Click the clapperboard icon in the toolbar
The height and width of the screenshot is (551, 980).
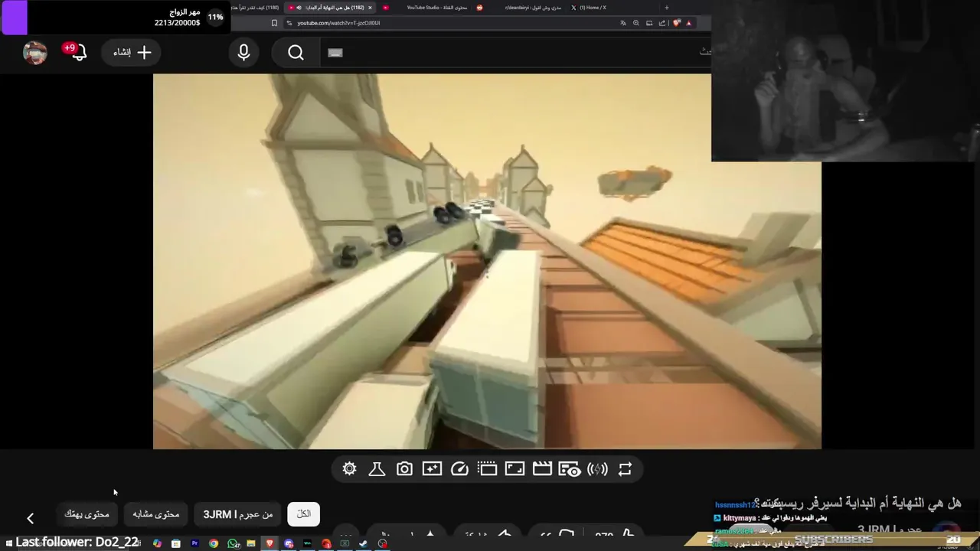(x=542, y=469)
